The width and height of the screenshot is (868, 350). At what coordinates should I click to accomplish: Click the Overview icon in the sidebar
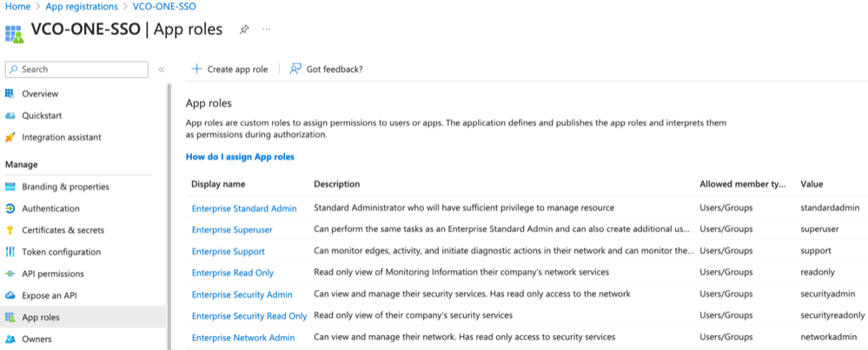[x=10, y=94]
